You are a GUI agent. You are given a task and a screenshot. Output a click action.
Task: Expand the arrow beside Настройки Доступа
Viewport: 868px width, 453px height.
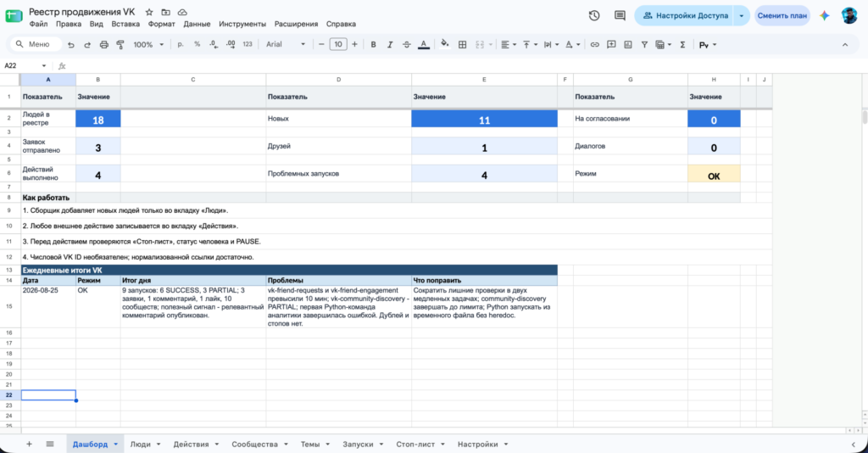pos(741,15)
